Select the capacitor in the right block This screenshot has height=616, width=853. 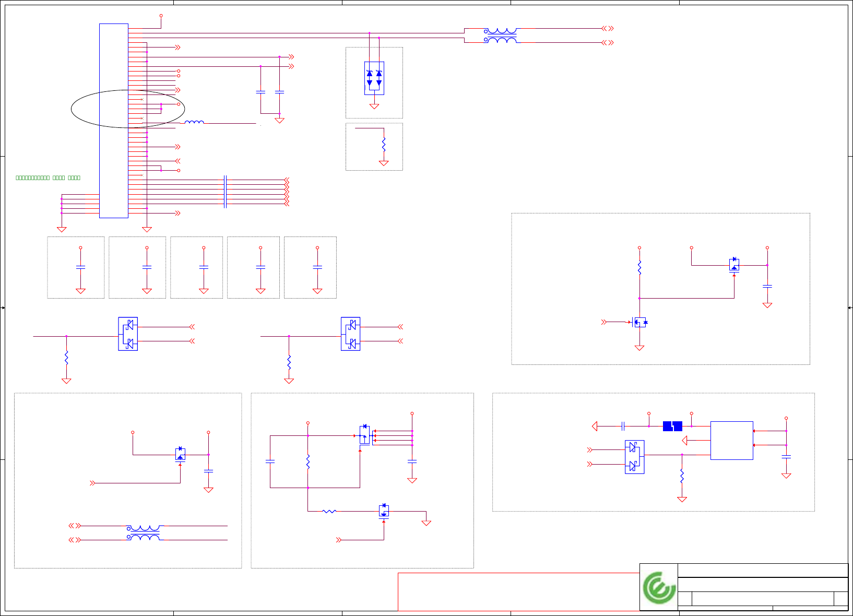[x=767, y=286]
